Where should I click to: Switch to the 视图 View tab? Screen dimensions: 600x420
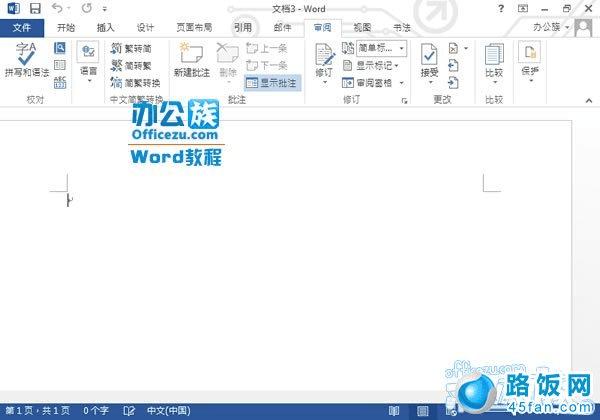[362, 28]
